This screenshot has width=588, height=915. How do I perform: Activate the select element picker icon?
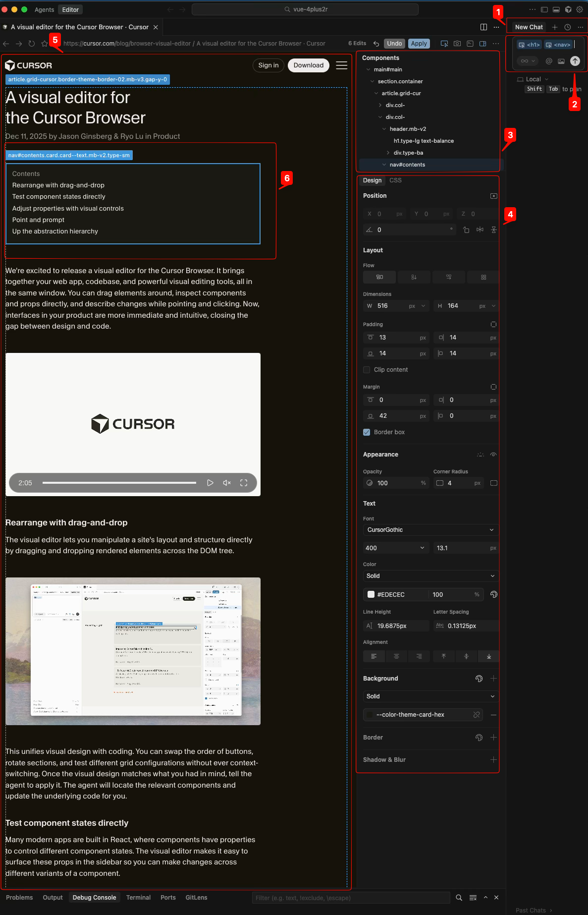(444, 44)
